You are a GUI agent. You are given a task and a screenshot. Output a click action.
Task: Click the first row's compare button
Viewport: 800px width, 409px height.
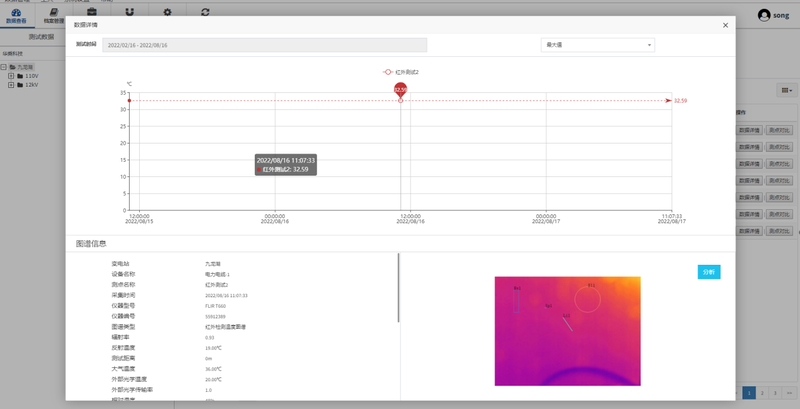[x=779, y=131]
